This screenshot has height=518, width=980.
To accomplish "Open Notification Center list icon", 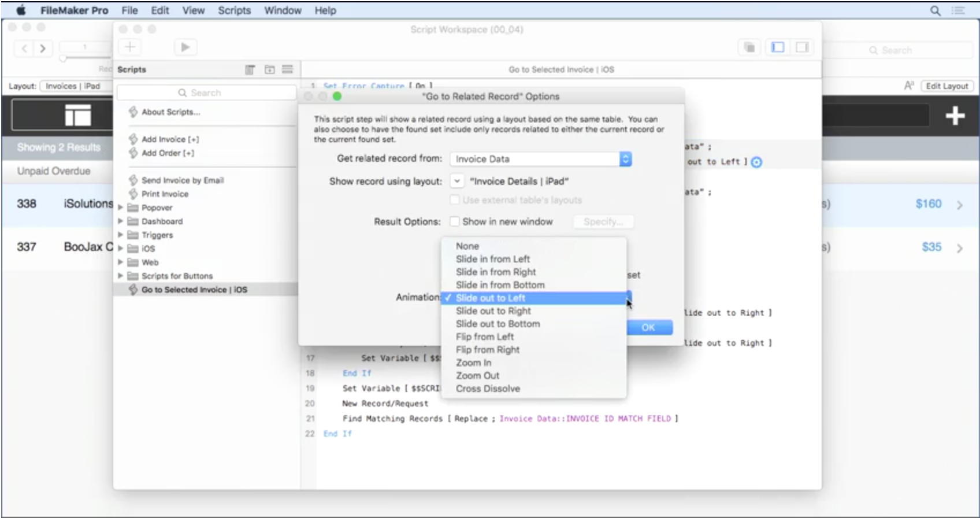I will [x=958, y=10].
